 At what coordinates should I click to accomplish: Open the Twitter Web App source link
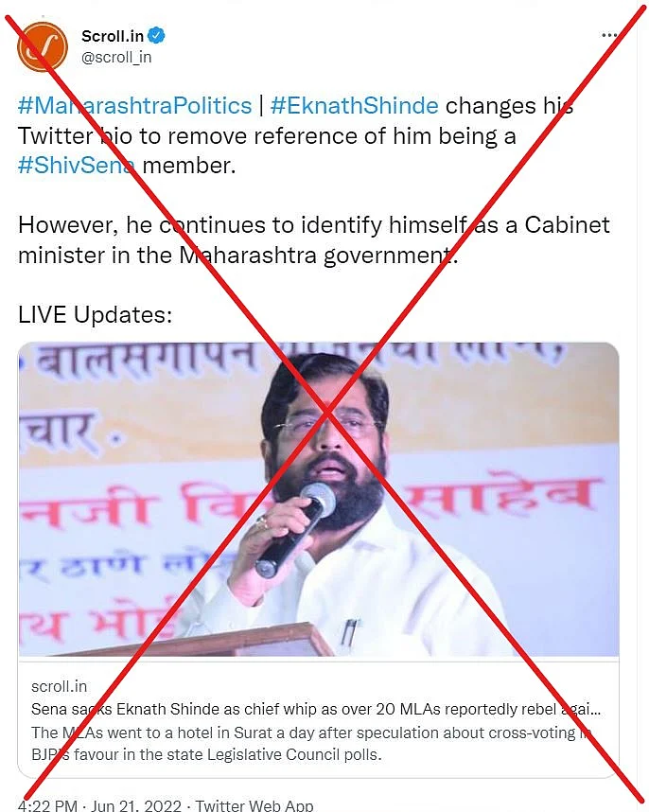coord(254,805)
